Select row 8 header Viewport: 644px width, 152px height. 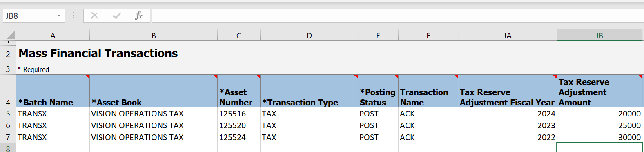tap(8, 148)
